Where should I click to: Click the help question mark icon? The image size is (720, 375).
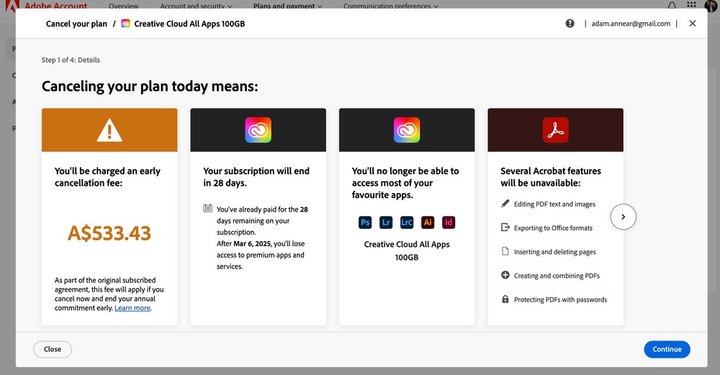click(x=569, y=23)
